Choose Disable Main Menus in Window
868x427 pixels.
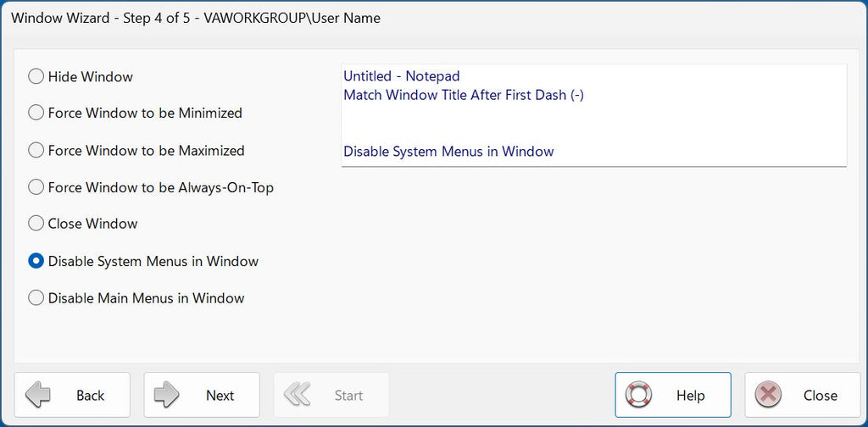[36, 298]
